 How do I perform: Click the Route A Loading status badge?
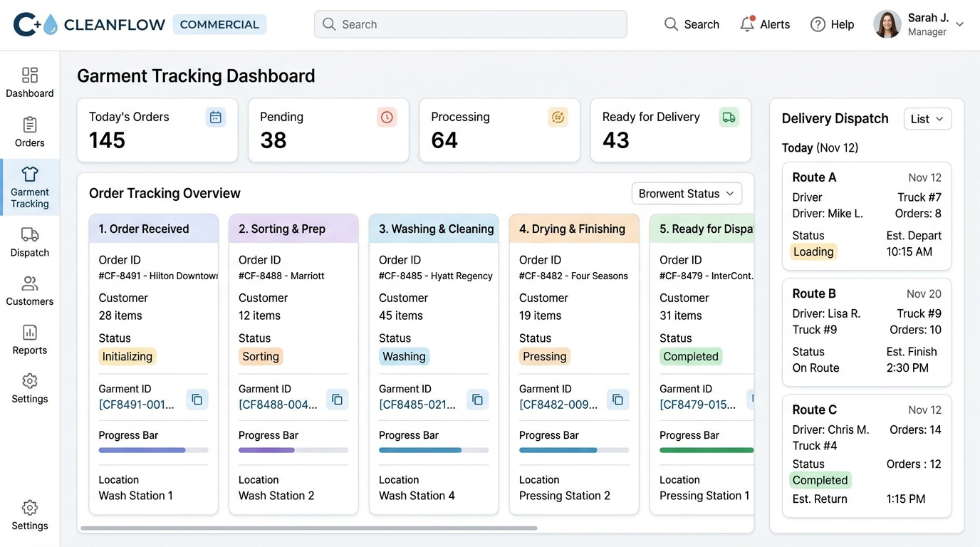[813, 251]
